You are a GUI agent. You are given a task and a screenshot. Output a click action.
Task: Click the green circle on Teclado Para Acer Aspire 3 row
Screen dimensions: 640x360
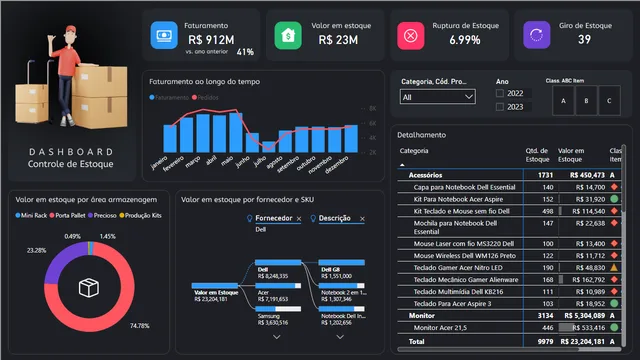click(x=614, y=303)
